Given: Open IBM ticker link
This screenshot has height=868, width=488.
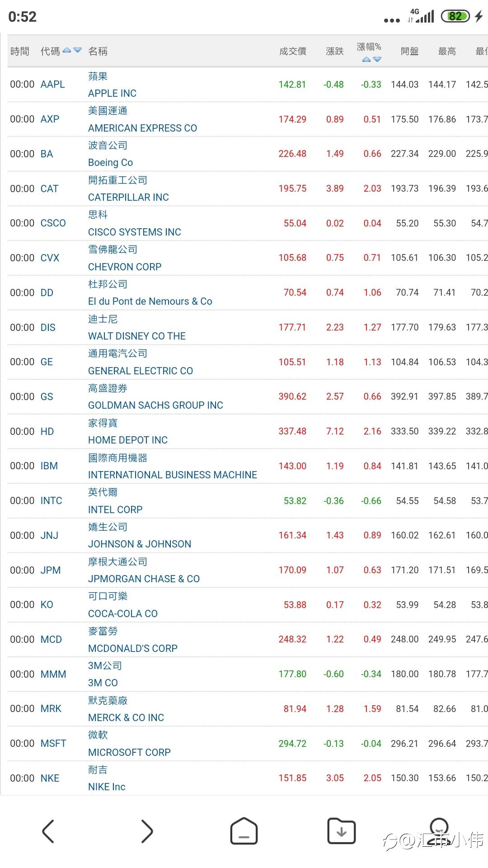Looking at the screenshot, I should click(49, 466).
